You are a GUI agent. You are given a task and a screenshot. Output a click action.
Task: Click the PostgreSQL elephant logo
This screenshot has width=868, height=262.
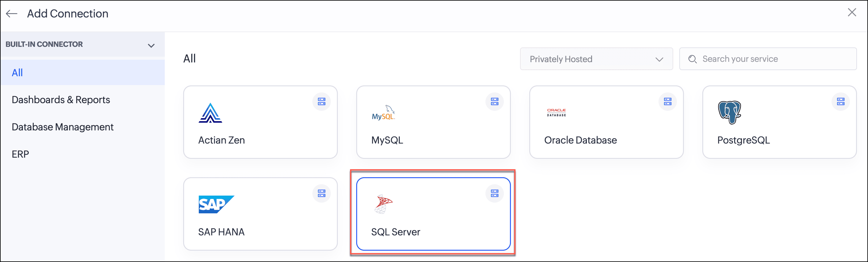(729, 112)
